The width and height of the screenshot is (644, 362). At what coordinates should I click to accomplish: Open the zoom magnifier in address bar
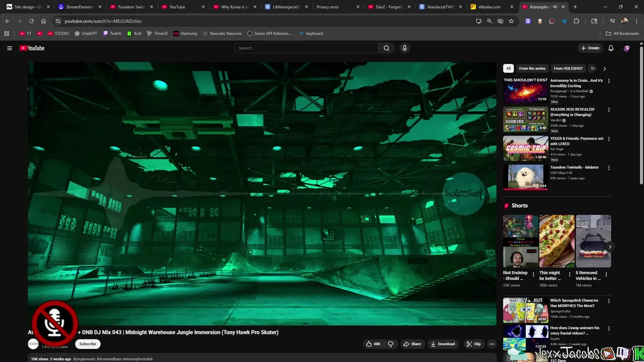pyautogui.click(x=489, y=21)
